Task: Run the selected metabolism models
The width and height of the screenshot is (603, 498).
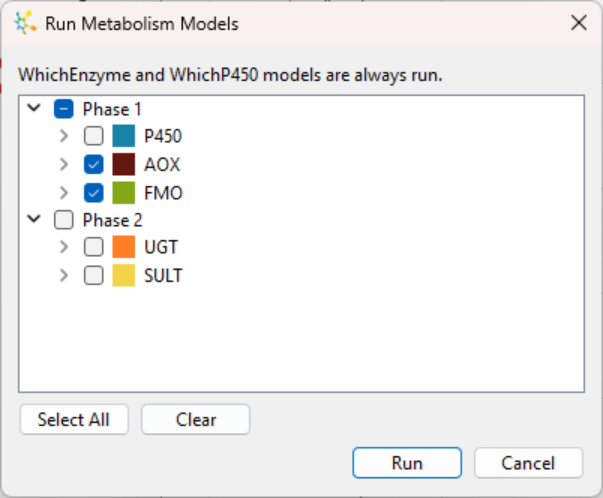Action: (407, 463)
